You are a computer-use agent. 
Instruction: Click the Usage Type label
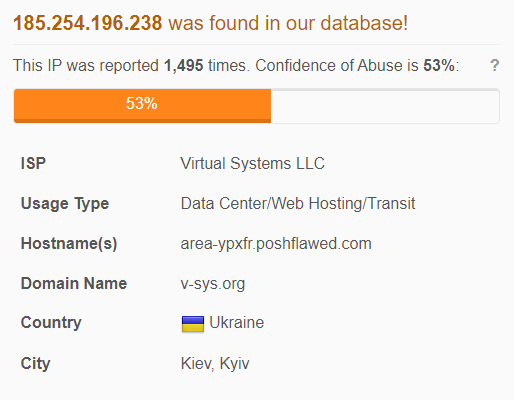[65, 204]
